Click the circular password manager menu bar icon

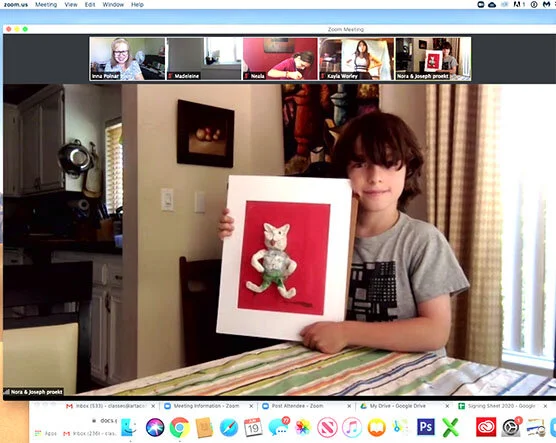(534, 5)
